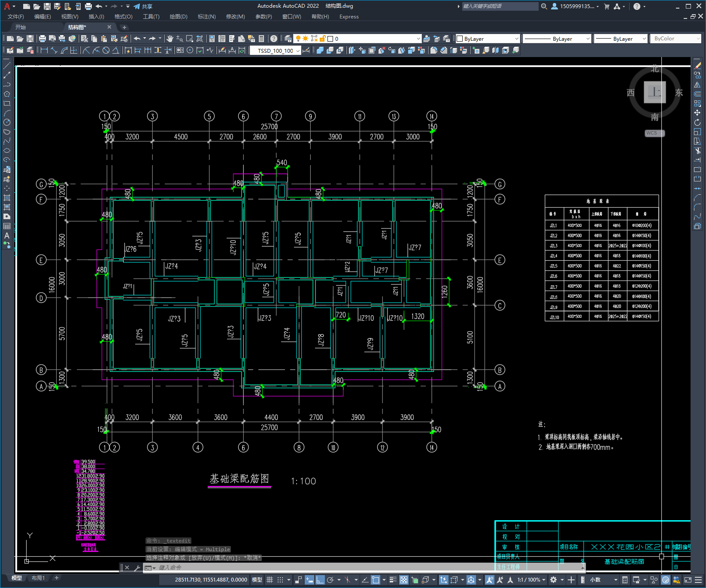The image size is (706, 588).
Task: Select the Aligned dimension tool
Action: tap(54, 50)
